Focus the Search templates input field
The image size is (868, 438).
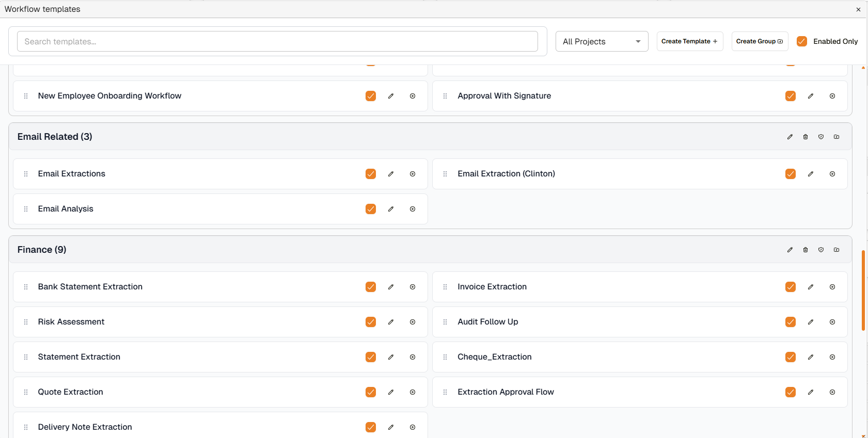click(x=277, y=41)
